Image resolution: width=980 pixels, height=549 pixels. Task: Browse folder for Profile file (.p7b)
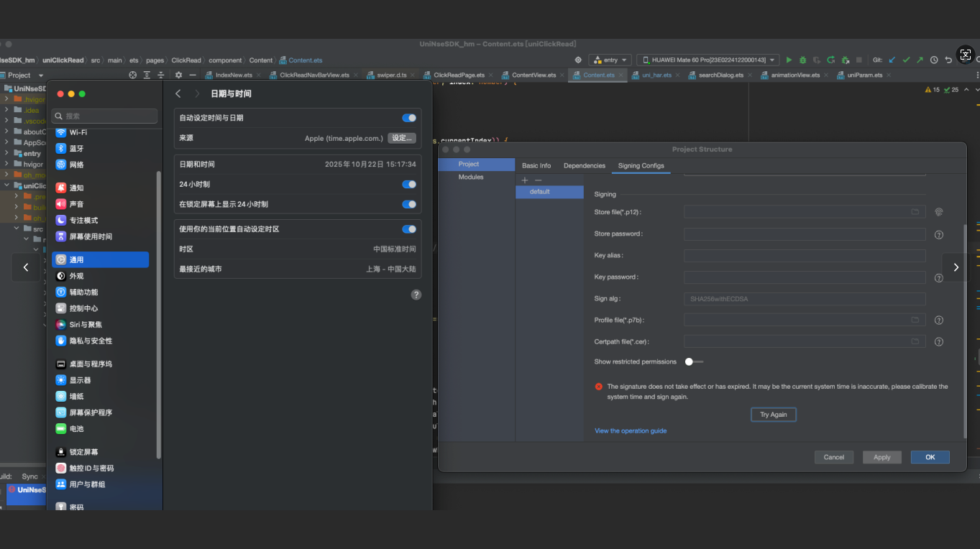click(915, 320)
